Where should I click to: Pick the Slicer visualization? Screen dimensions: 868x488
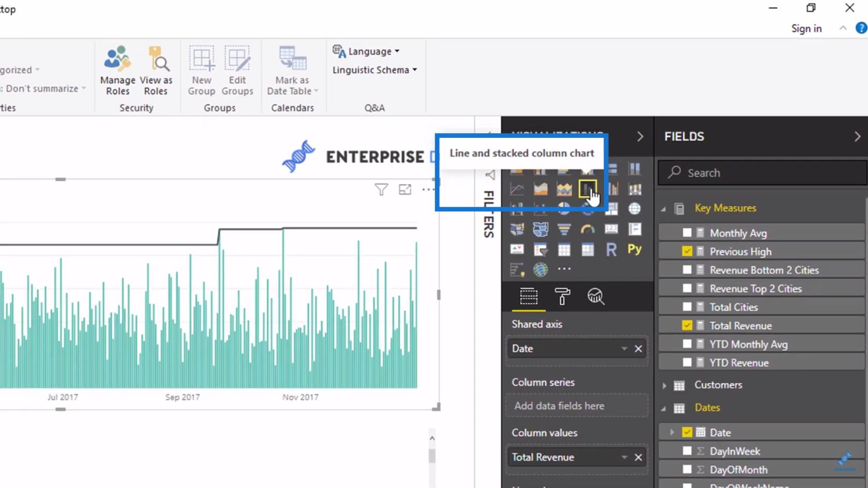[540, 250]
